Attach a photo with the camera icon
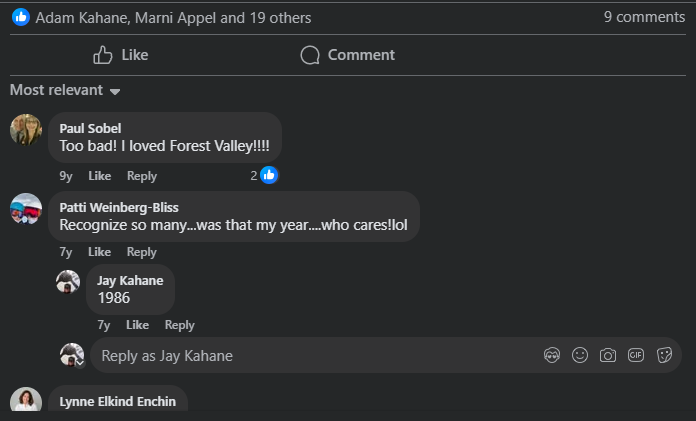Screen dimensions: 696x421 pyautogui.click(x=607, y=355)
